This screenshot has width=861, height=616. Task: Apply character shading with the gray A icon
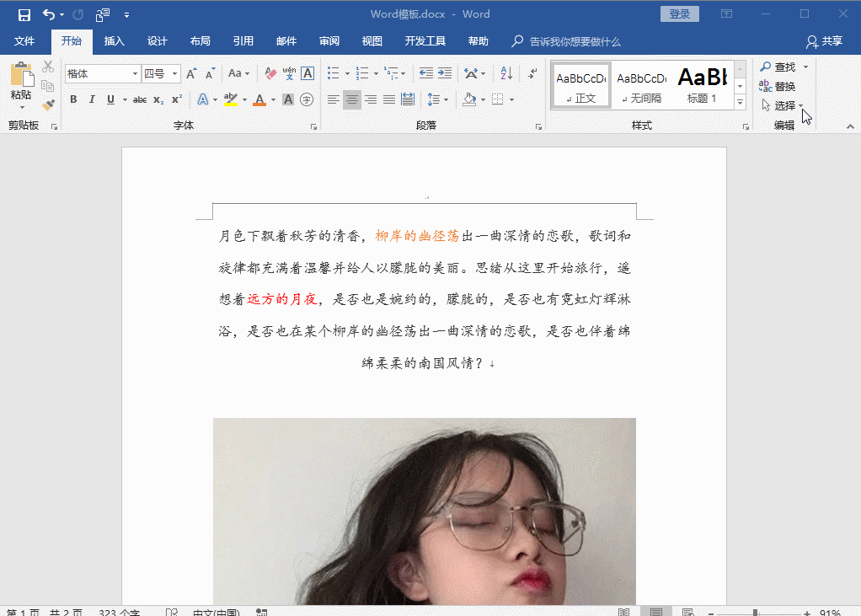pyautogui.click(x=288, y=99)
